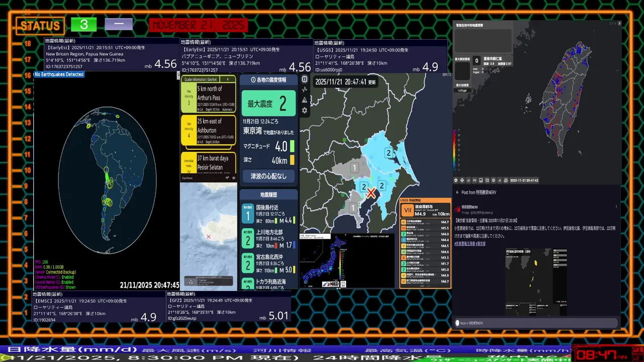This screenshot has height=362, width=644.
Task: Collapse the Taiwan panel with the top-right arrow
Action: 620,23
